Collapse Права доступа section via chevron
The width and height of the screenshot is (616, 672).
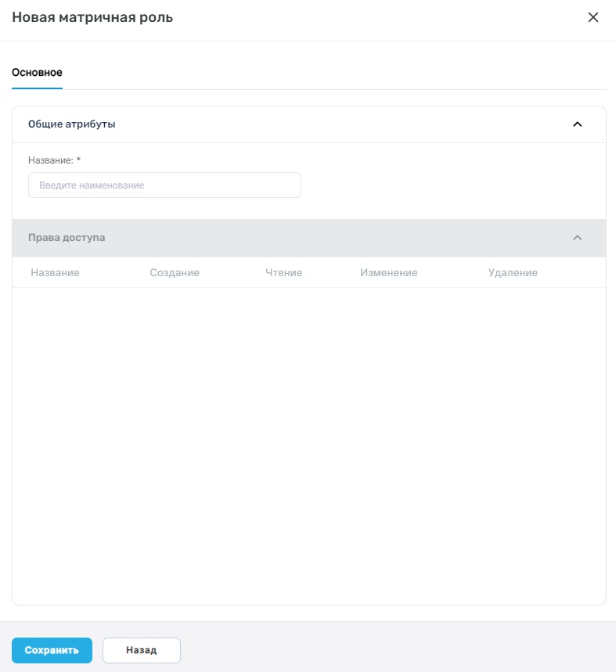click(578, 238)
